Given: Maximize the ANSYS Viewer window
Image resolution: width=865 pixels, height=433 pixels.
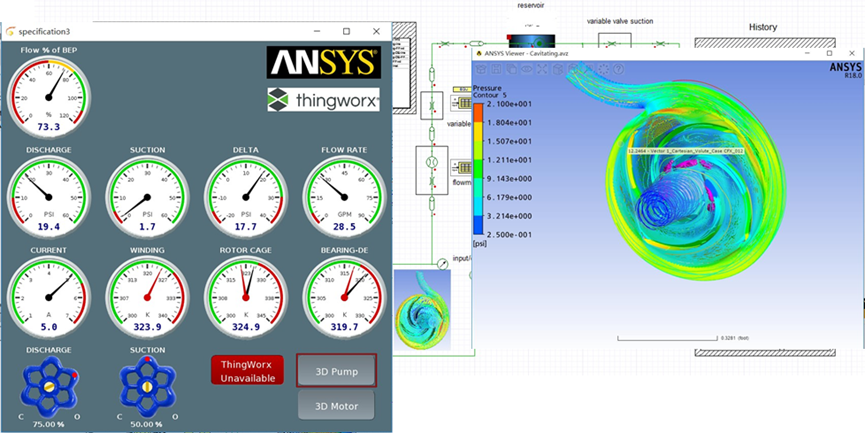Looking at the screenshot, I should pyautogui.click(x=829, y=53).
